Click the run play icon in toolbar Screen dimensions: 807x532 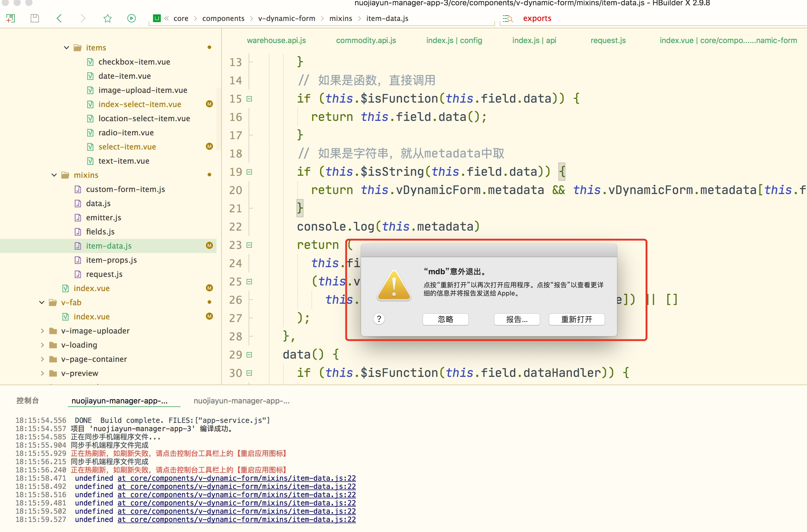(x=131, y=18)
